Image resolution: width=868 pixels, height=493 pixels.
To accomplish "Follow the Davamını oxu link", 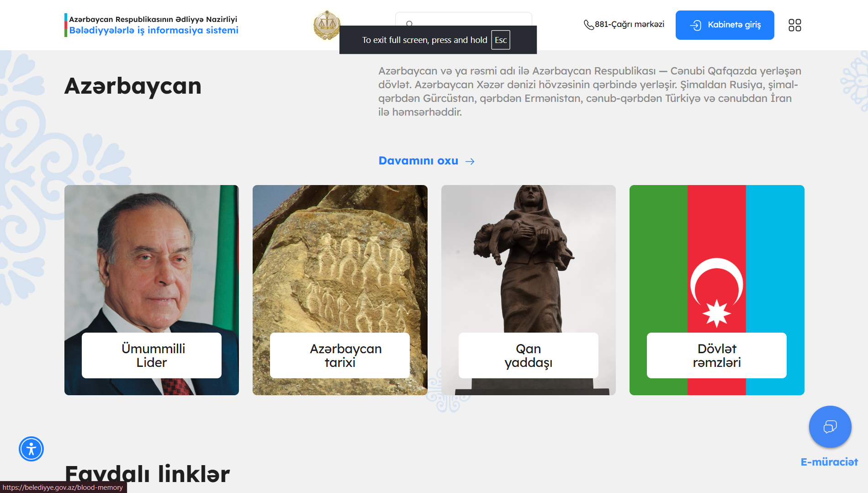I will 418,161.
